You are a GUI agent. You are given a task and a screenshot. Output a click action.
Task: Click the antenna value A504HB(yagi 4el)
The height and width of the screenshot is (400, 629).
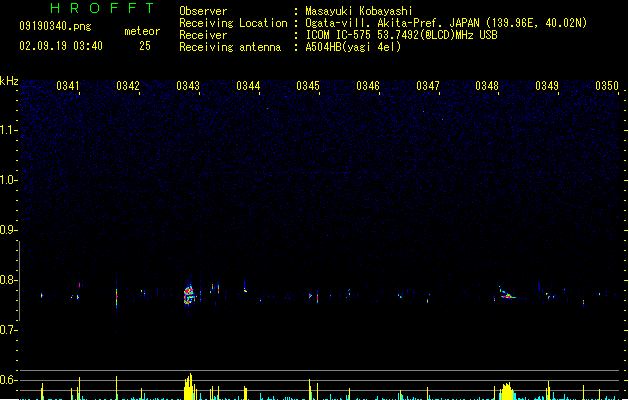(x=353, y=47)
